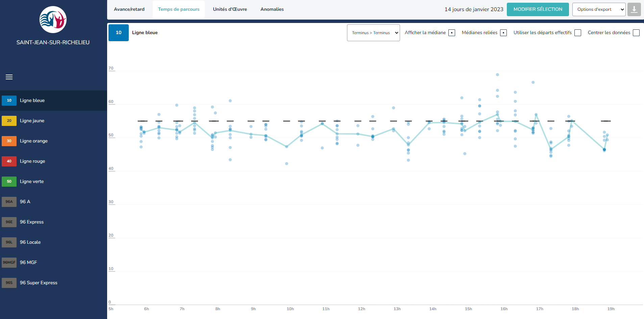Click the 96S route badge
This screenshot has height=319, width=644.
click(x=9, y=283)
